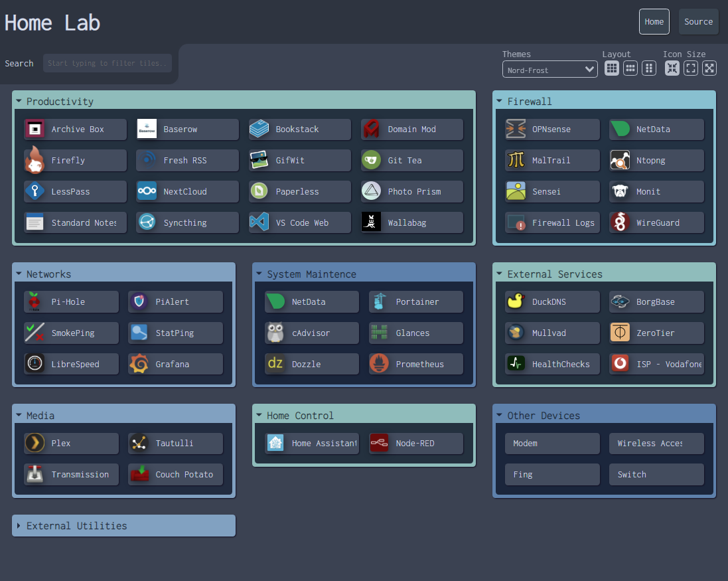The image size is (728, 581).
Task: Go to the Home nav item
Action: point(654,22)
